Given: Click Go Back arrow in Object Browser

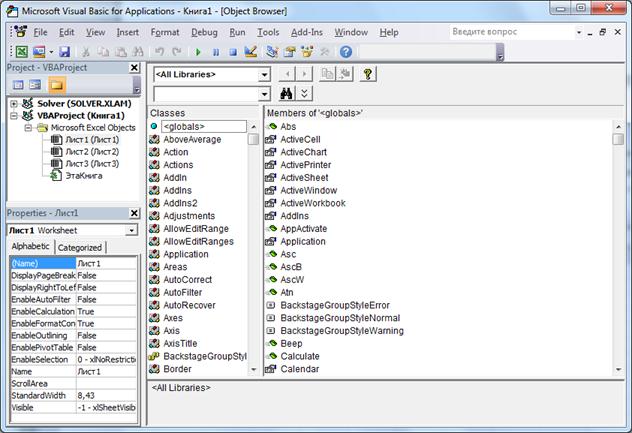Looking at the screenshot, I should coord(287,74).
